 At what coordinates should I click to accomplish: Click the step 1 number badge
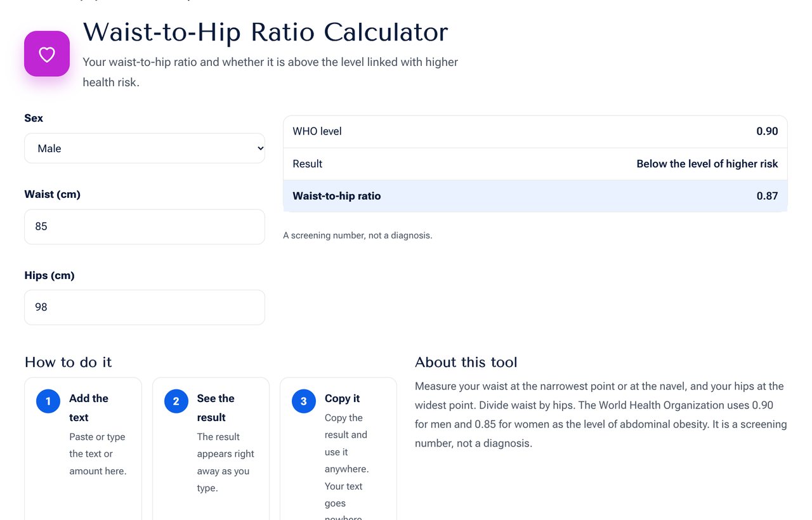coord(48,401)
